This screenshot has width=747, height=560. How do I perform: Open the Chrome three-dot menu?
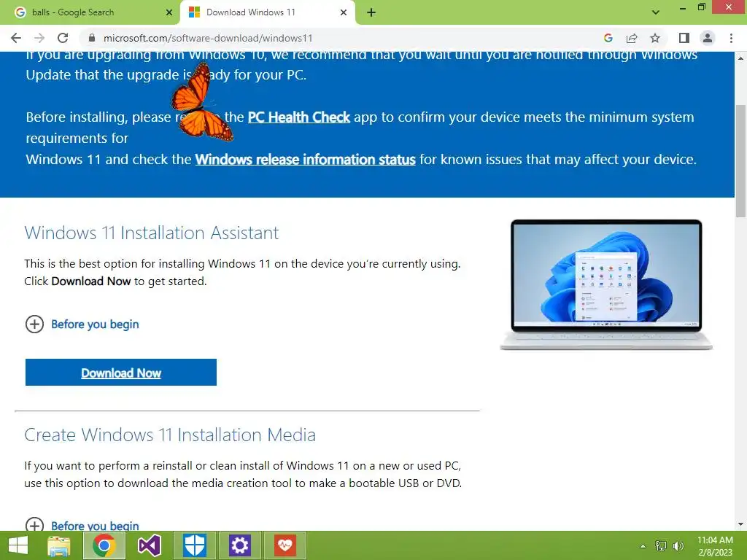click(x=731, y=38)
